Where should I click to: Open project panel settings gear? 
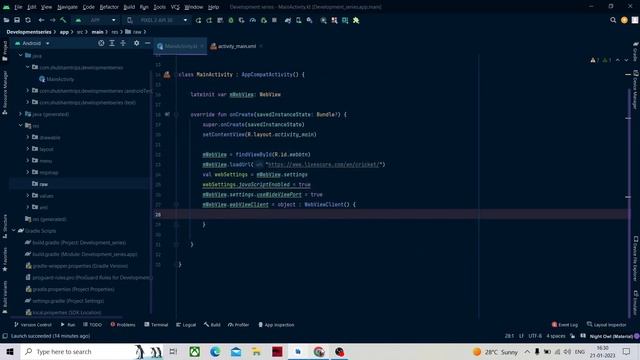[136, 43]
